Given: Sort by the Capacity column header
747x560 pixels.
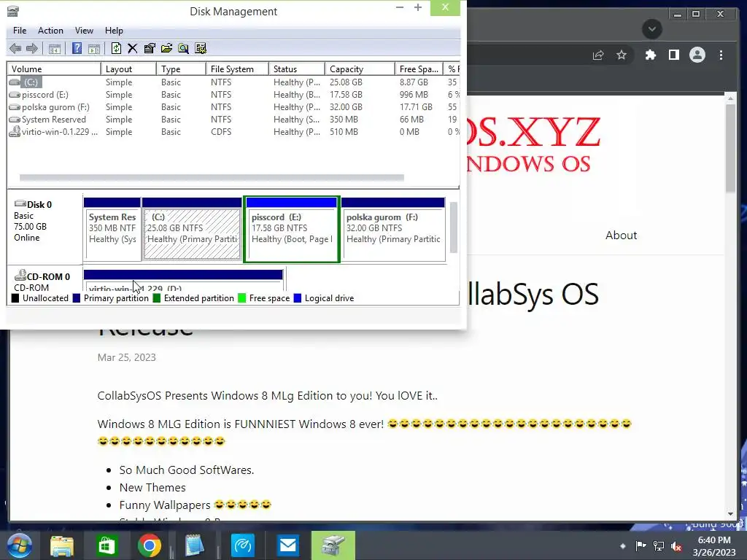Looking at the screenshot, I should (360, 69).
